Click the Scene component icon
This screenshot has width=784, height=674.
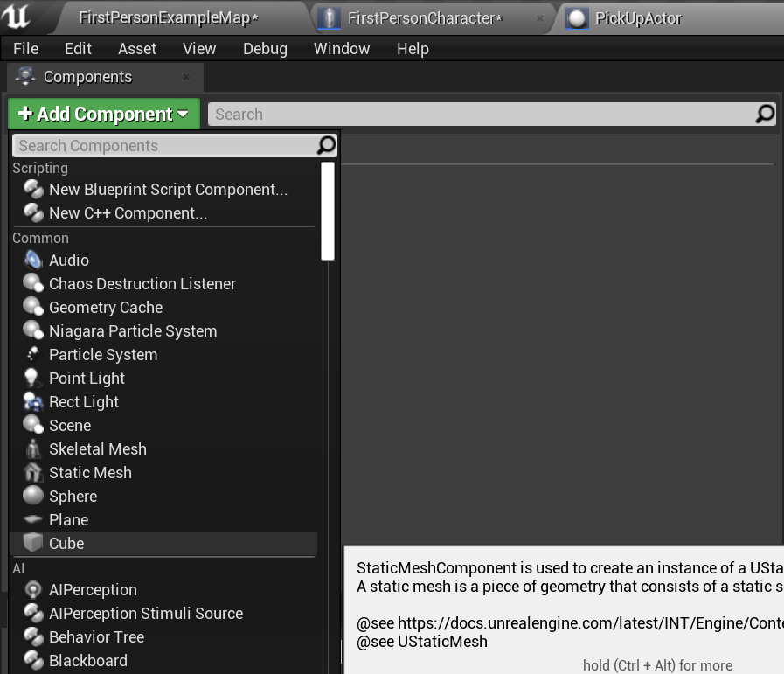pos(33,425)
